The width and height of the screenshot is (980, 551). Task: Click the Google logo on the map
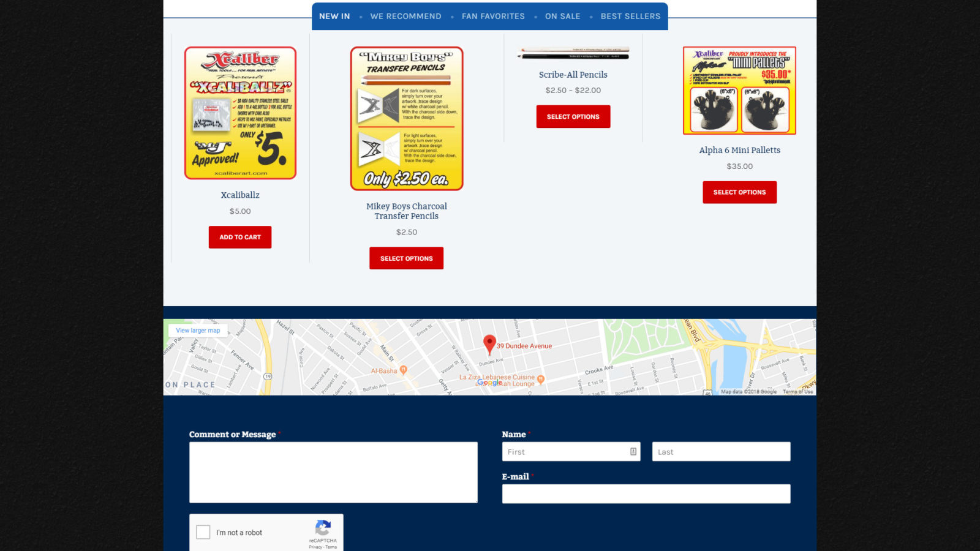click(x=489, y=383)
